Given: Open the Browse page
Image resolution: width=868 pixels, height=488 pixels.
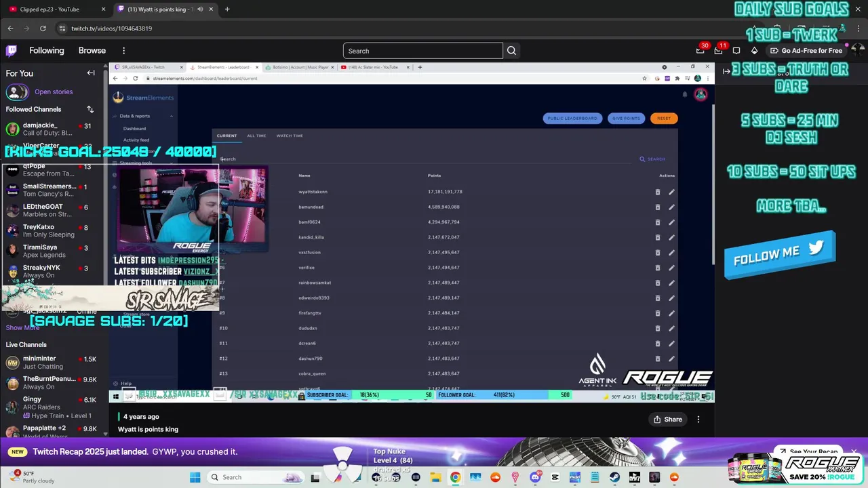Looking at the screenshot, I should pos(92,51).
